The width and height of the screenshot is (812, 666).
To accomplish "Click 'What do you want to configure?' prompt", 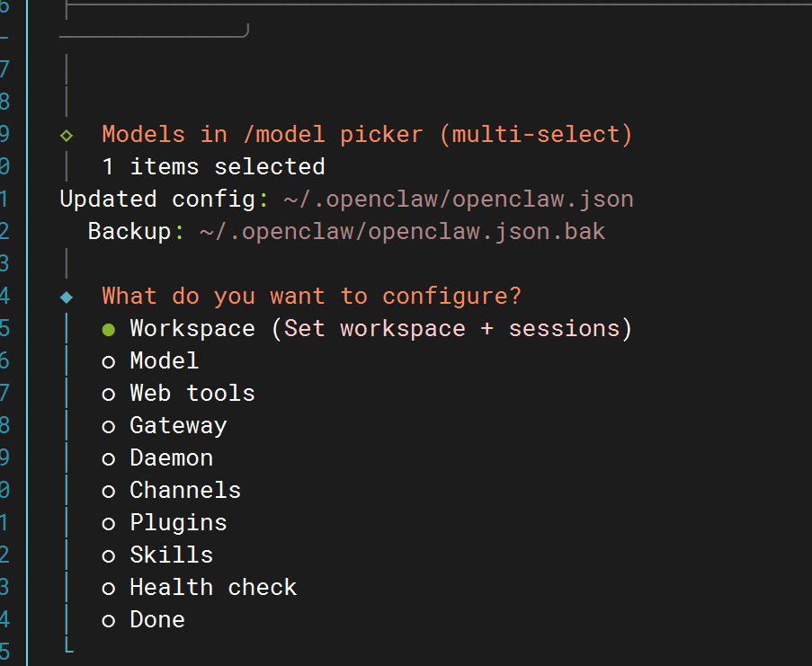I will point(311,297).
